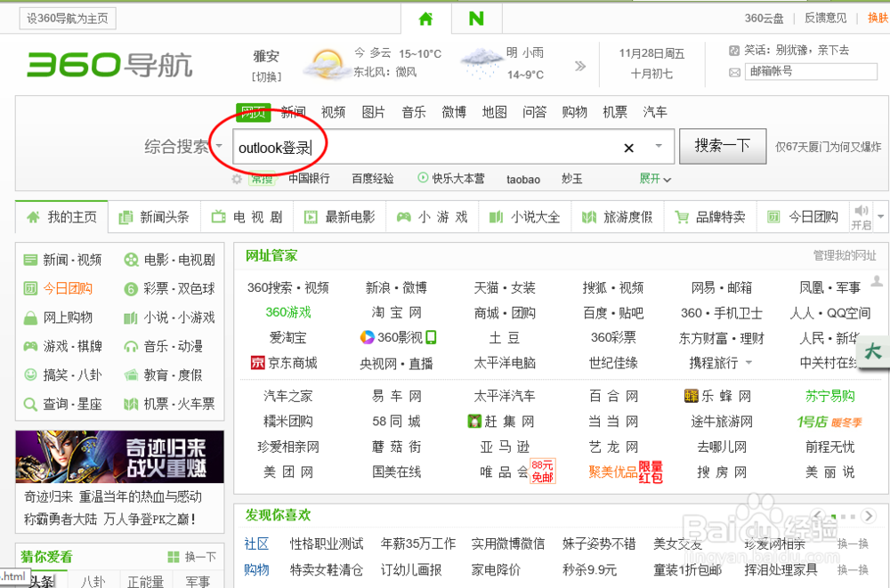This screenshot has height=588, width=890.
Task: Open the 综合搜索 dropdown arrow
Action: (219, 146)
